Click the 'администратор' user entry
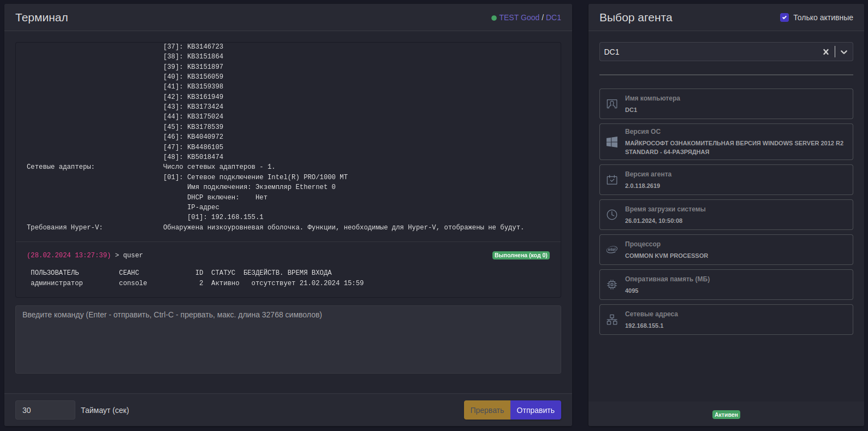 point(57,283)
